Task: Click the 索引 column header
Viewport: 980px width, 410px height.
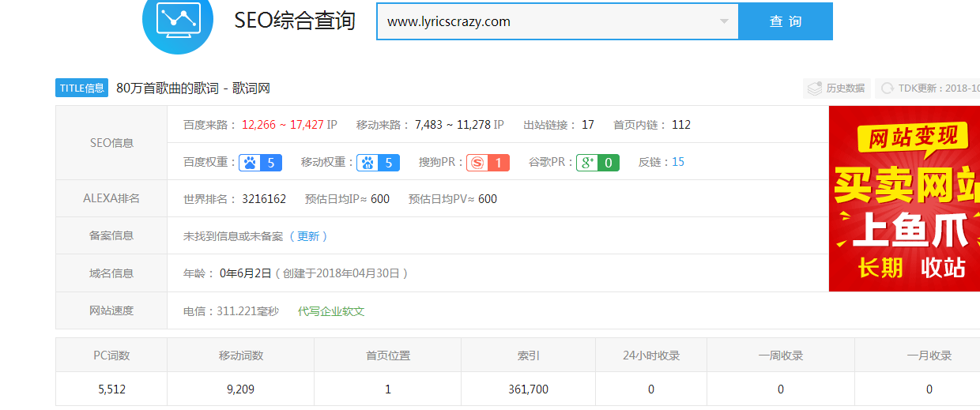Action: click(x=529, y=355)
